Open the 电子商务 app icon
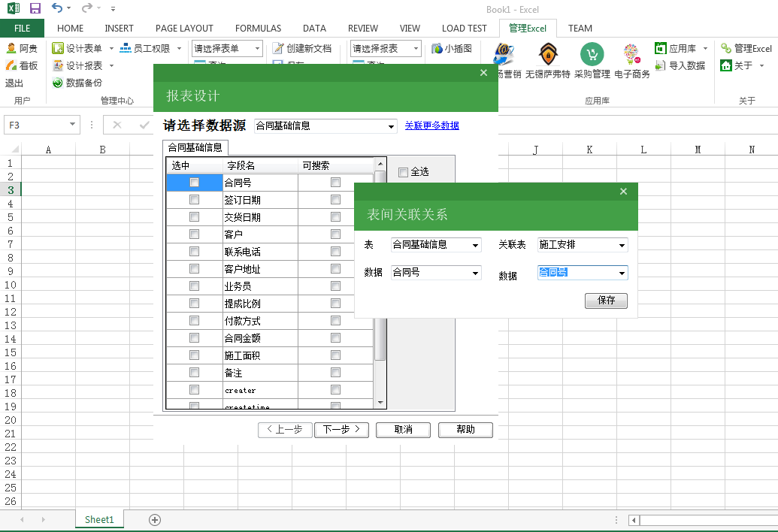 pos(631,54)
